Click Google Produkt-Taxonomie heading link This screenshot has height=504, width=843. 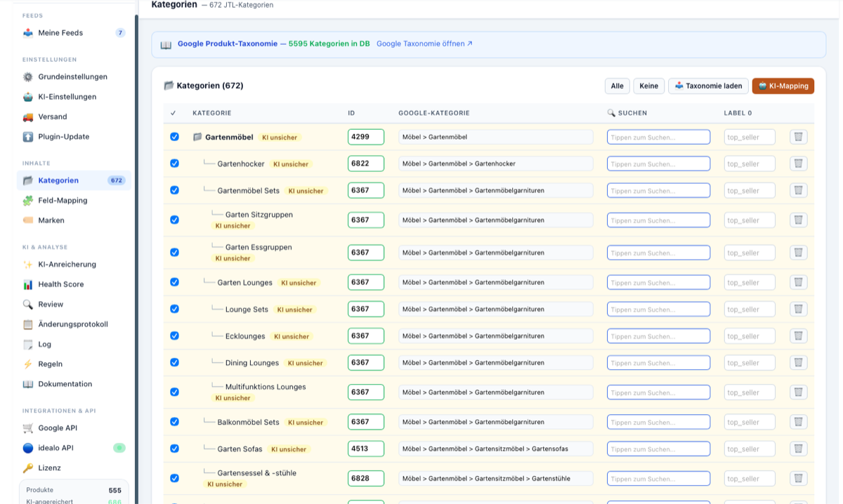coord(228,44)
